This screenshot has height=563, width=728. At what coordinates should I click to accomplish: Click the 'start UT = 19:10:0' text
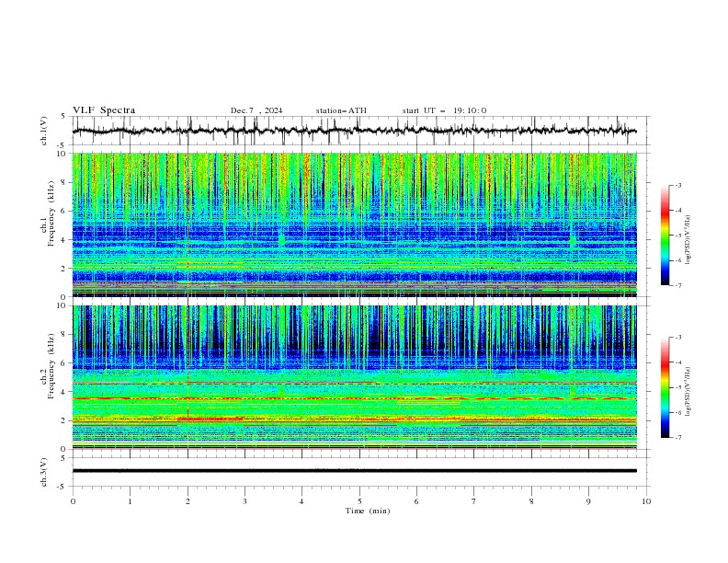click(444, 110)
